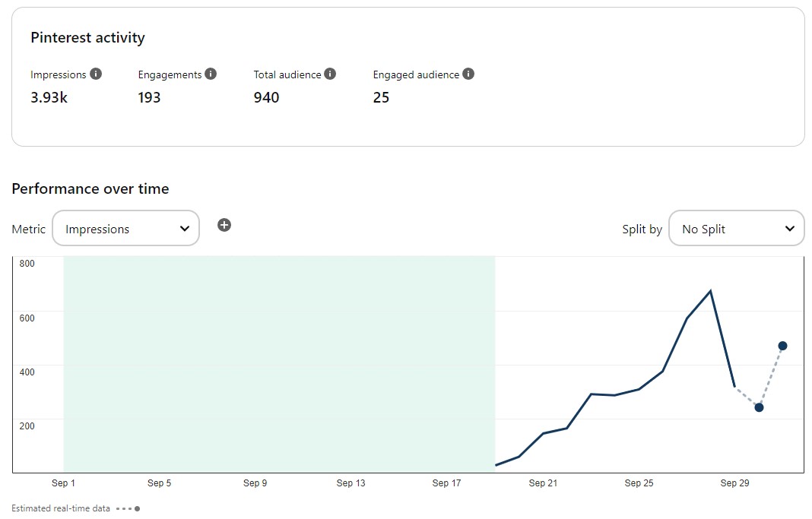Click the Estimated real-time data legend text
Image resolution: width=812 pixels, height=519 pixels.
click(x=61, y=508)
